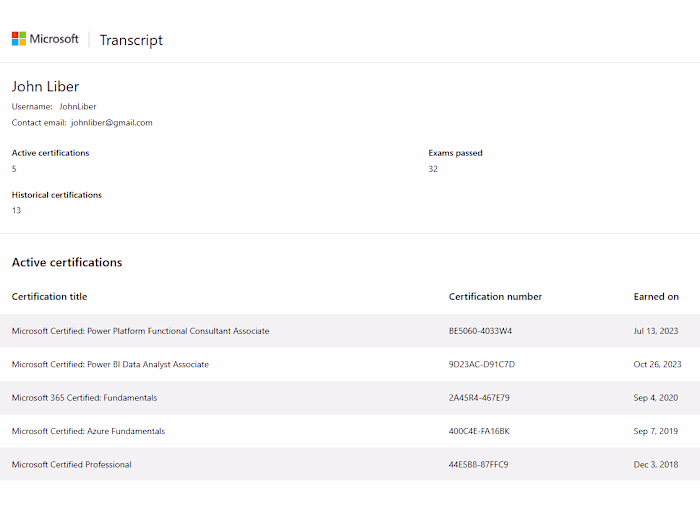Image resolution: width=700 pixels, height=525 pixels.
Task: Click the Earned on column header
Action: (656, 297)
